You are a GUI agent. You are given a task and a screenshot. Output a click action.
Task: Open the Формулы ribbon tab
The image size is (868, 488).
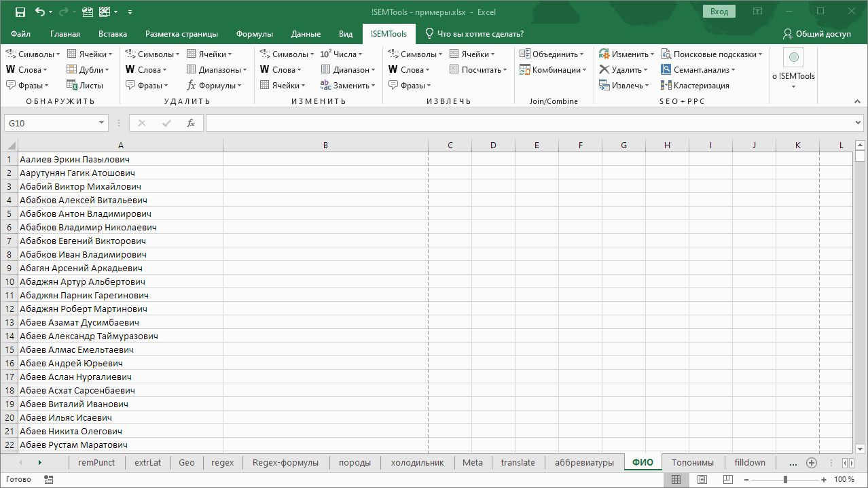(x=255, y=34)
